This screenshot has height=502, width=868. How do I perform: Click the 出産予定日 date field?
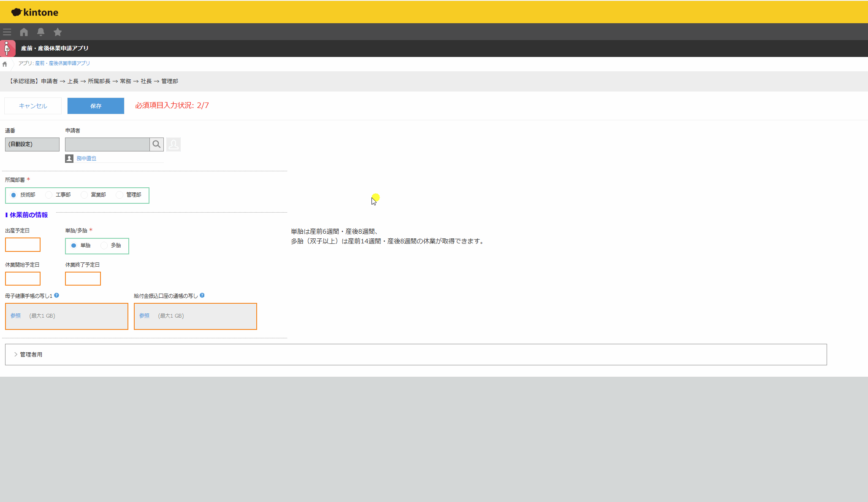[23, 245]
